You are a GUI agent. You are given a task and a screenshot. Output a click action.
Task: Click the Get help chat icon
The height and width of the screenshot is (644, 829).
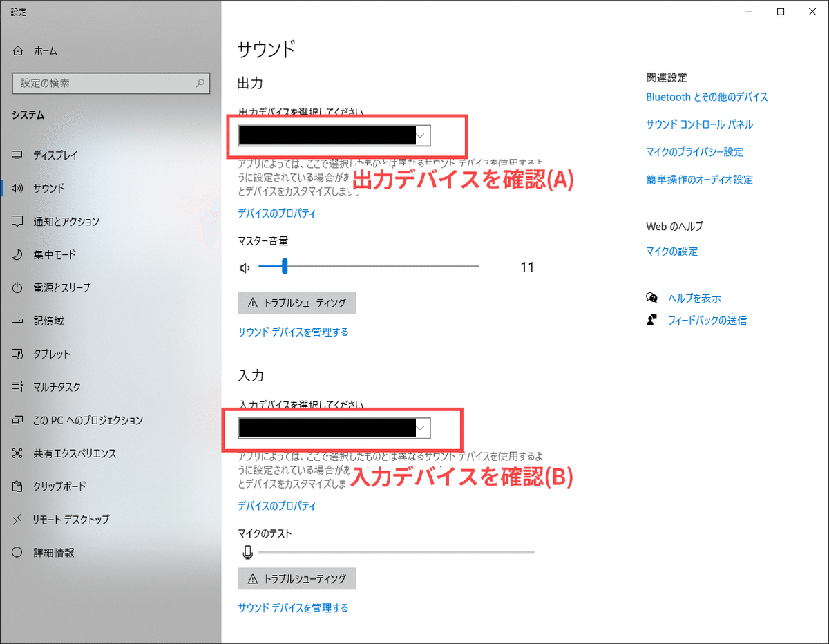pyautogui.click(x=651, y=299)
